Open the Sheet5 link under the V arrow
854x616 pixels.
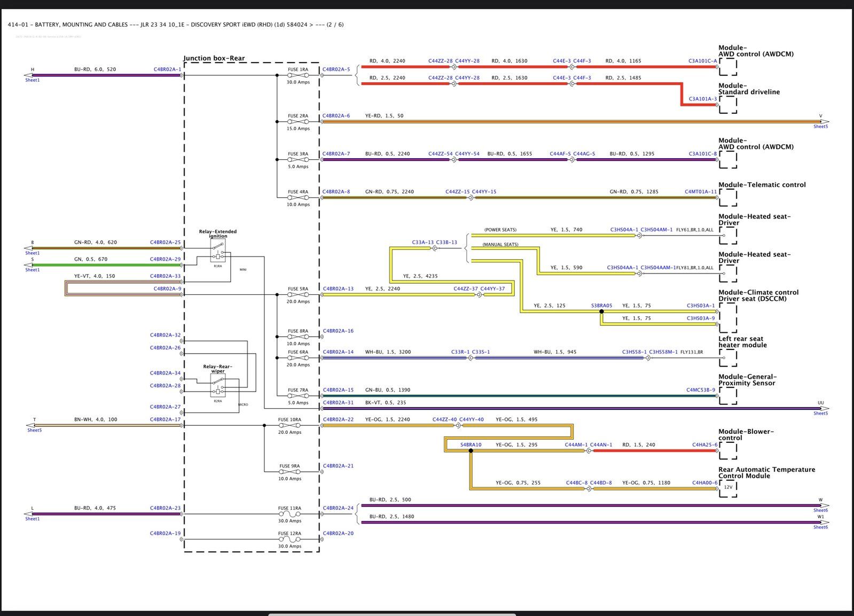click(821, 127)
